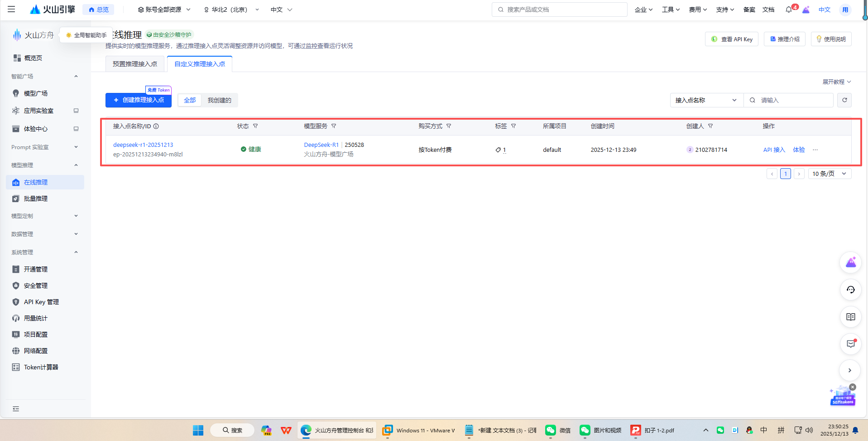Screen dimensions: 868x441
Task: Expand Prompt 实验室 section
Action: (x=76, y=147)
